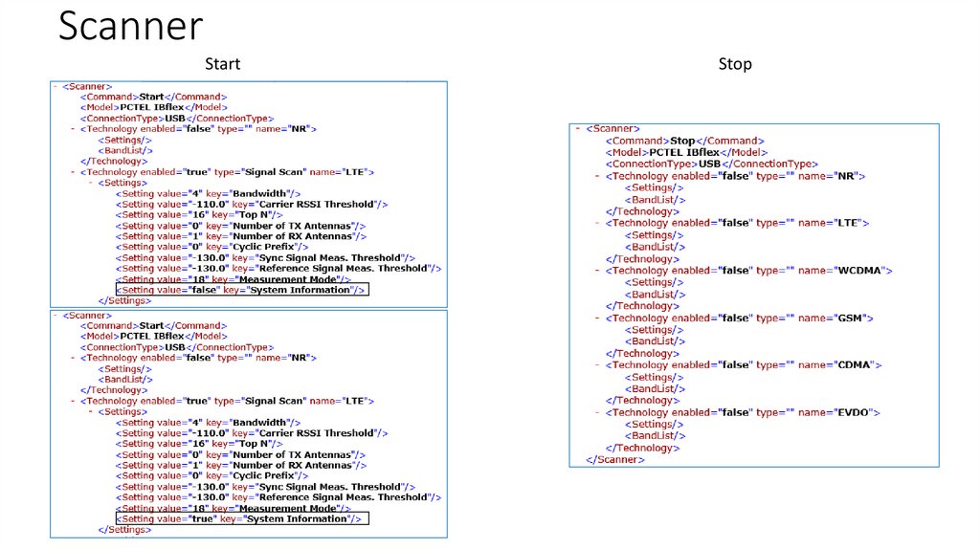Select the System Information "false" setting line

click(242, 290)
